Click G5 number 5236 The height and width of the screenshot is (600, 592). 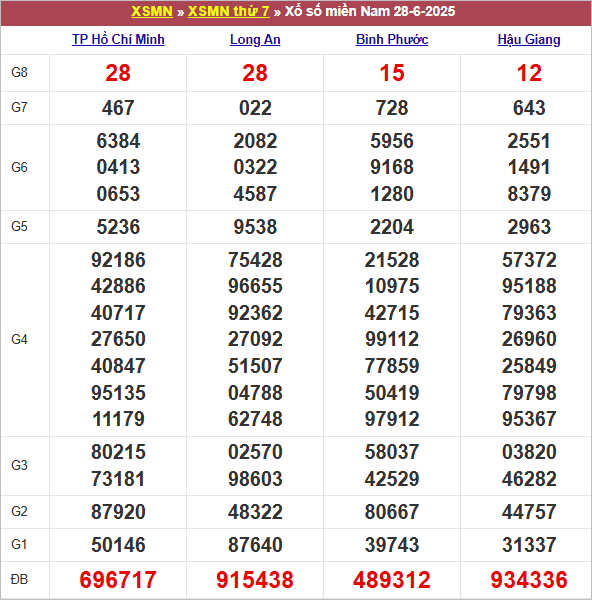118,227
